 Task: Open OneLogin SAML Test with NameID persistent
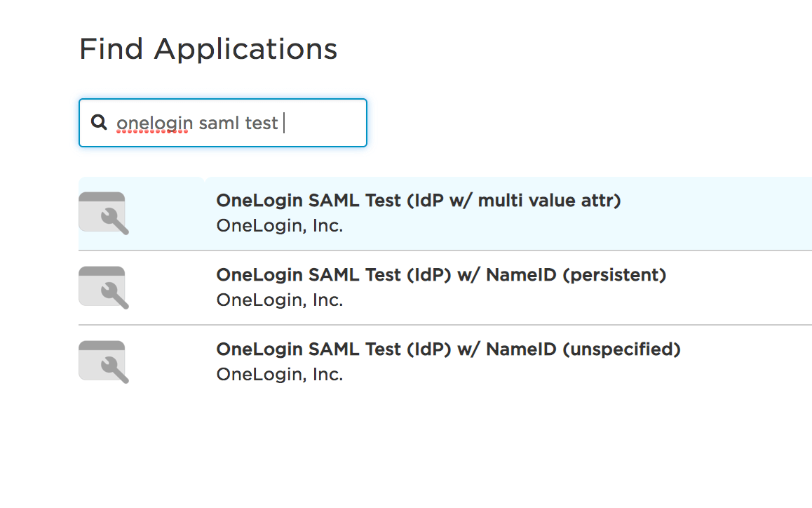pos(440,274)
